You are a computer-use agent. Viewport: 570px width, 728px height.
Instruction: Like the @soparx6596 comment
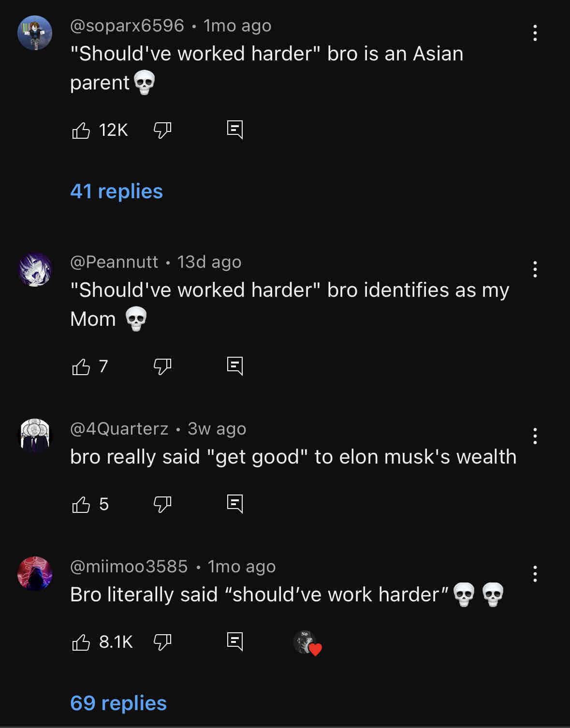click(x=81, y=130)
